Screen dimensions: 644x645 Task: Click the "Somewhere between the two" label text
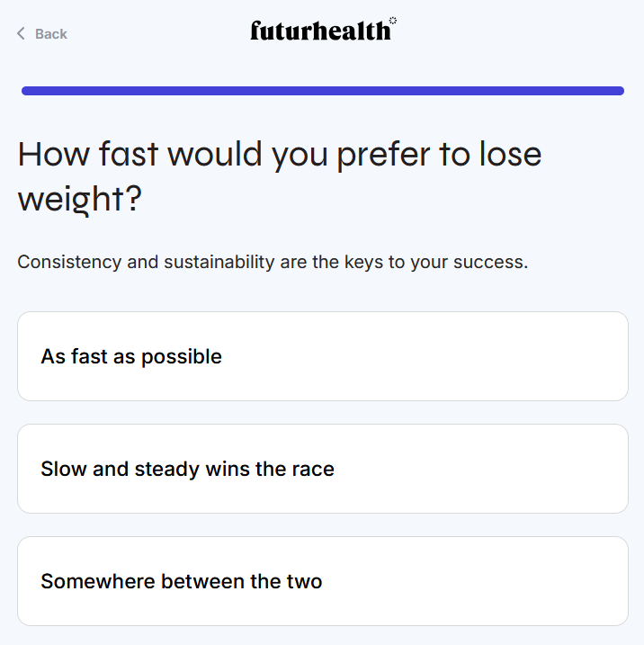[182, 581]
